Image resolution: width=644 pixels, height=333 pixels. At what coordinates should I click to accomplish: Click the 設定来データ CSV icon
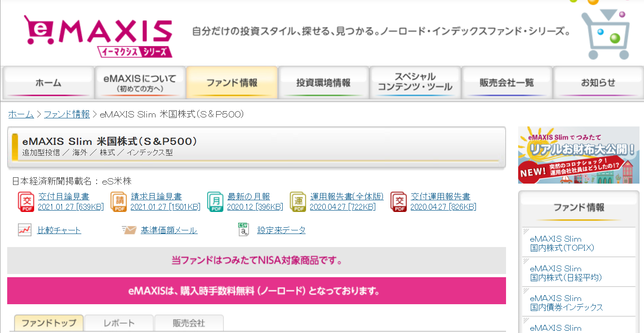click(x=243, y=229)
